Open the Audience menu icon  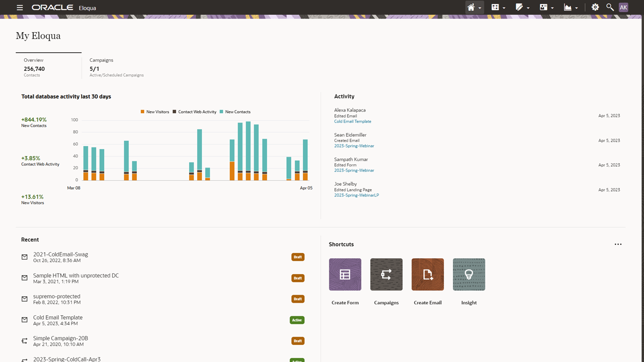543,8
